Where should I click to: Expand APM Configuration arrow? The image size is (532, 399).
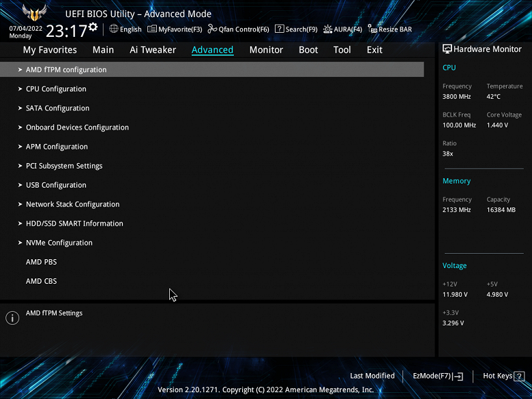point(20,147)
